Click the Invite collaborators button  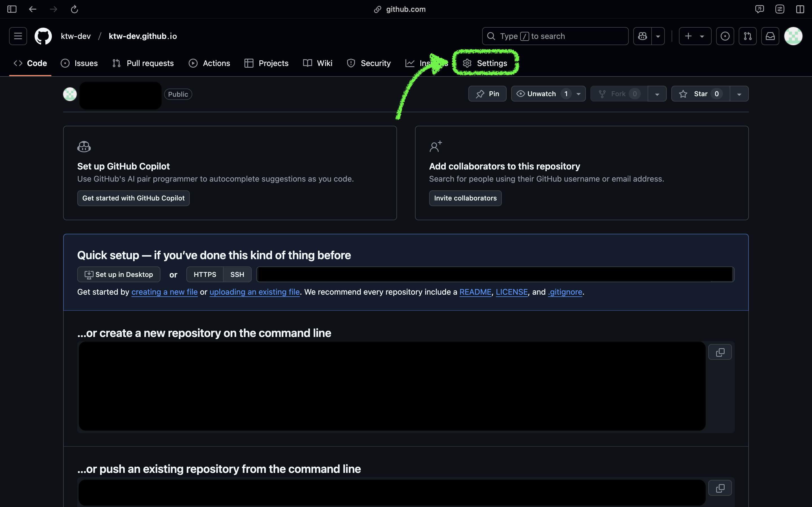coord(465,198)
